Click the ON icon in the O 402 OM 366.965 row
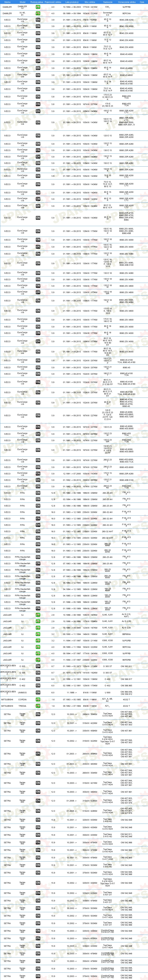 38,686
